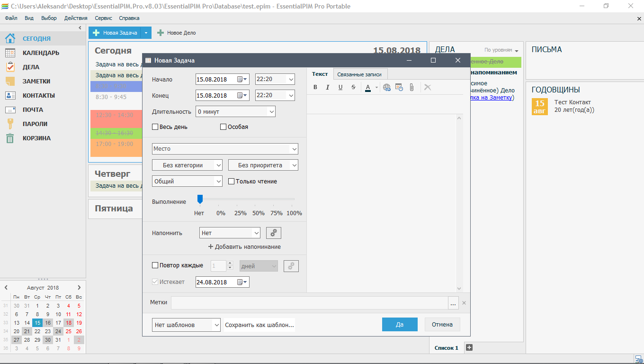Click calendar picker icon for Начало date
644x364 pixels.
pos(242,79)
